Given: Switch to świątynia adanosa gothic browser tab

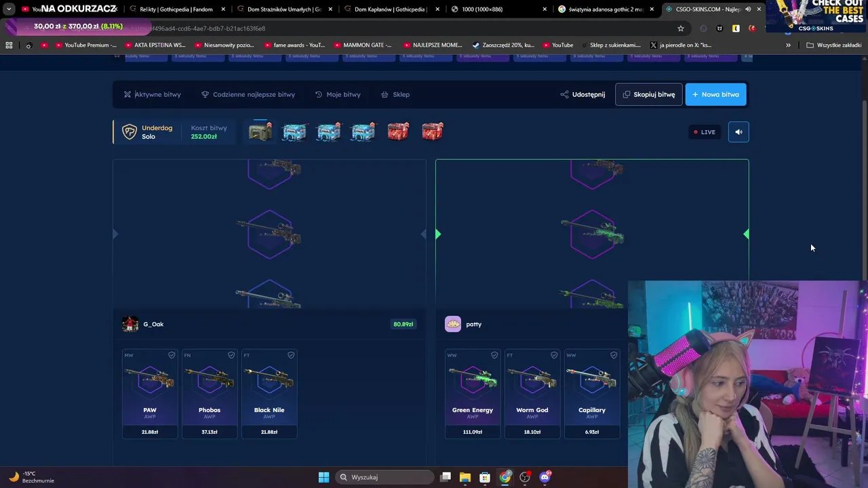Looking at the screenshot, I should (x=605, y=9).
